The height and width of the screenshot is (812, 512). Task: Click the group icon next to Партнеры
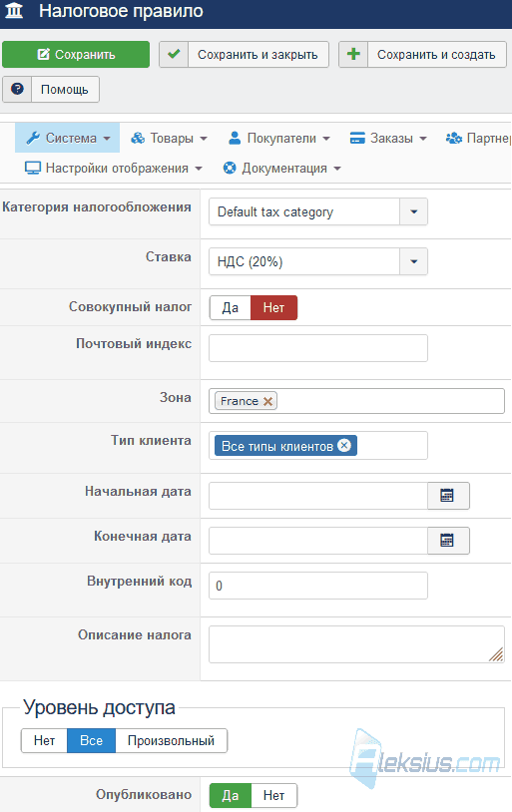pyautogui.click(x=453, y=138)
